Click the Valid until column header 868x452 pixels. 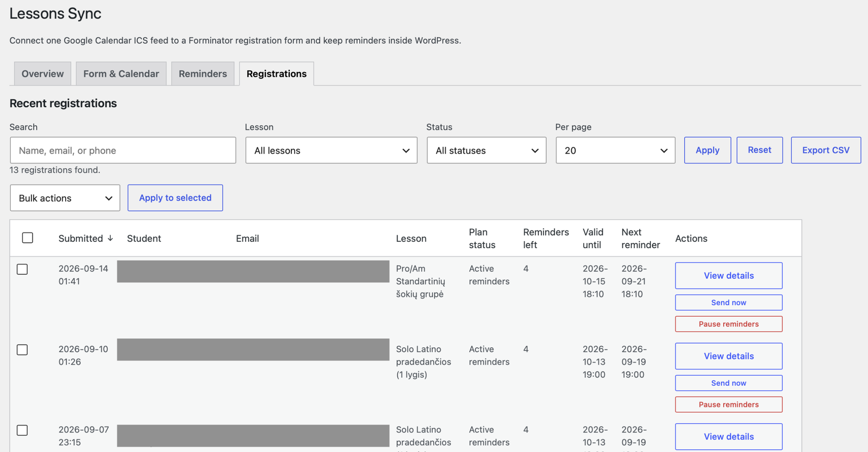pos(593,238)
